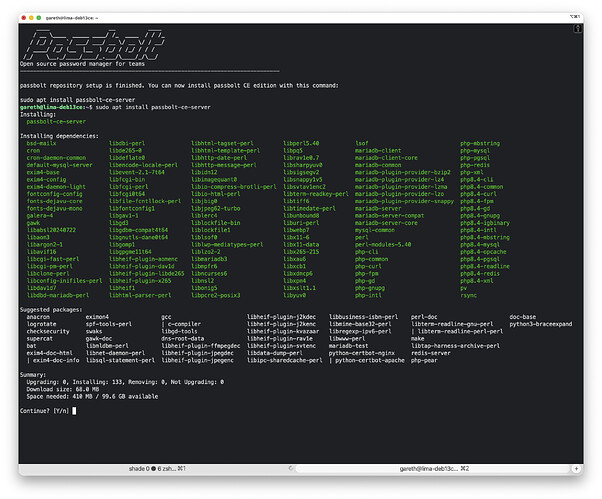
Task: Click the 'rsync' package name
Action: (x=468, y=295)
